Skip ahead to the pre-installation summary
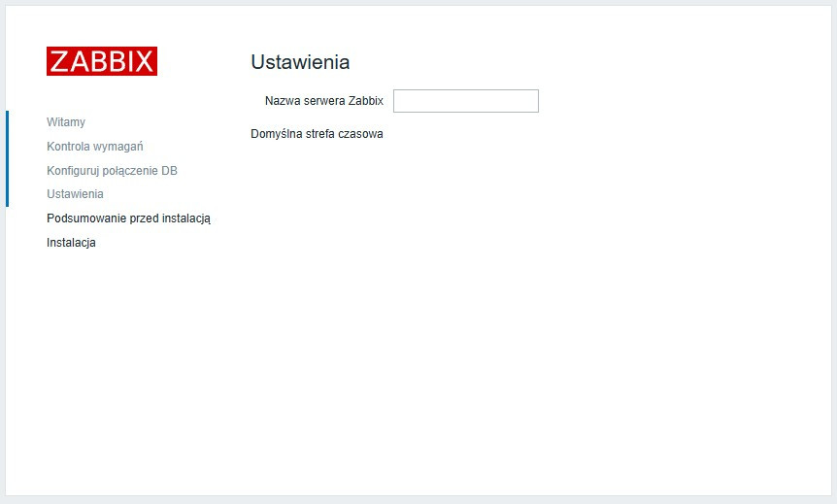 tap(128, 218)
